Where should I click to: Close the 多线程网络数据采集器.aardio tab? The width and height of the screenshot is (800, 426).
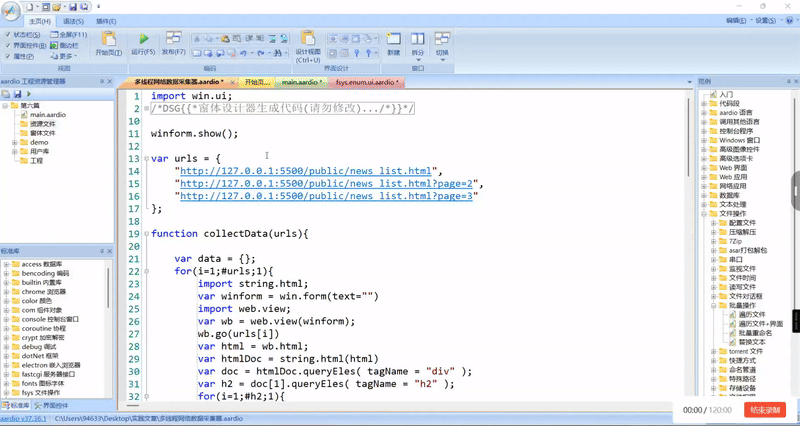pyautogui.click(x=233, y=82)
